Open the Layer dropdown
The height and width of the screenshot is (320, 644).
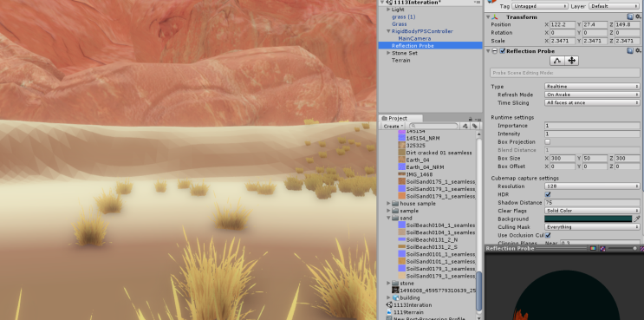point(614,6)
